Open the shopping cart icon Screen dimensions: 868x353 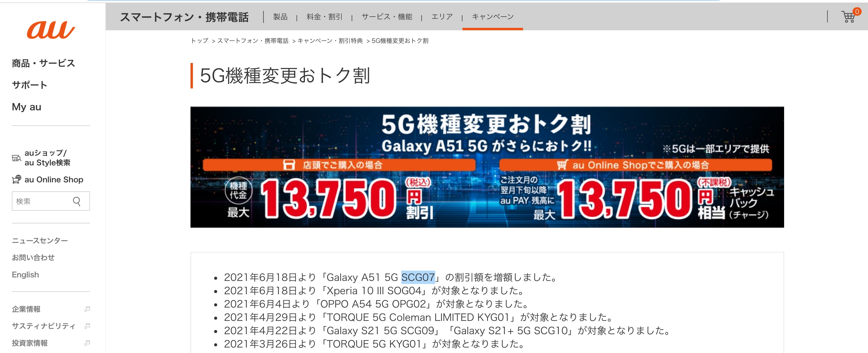coord(848,17)
